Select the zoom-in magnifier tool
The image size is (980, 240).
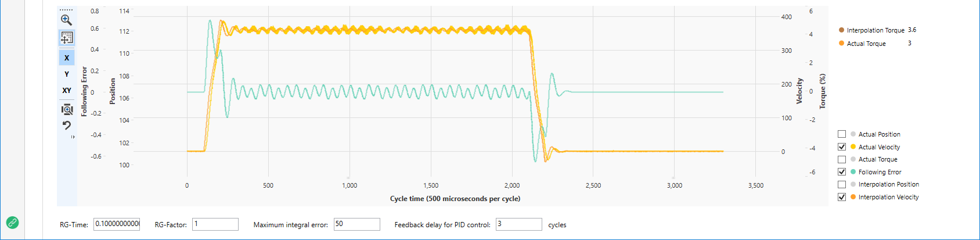click(67, 20)
